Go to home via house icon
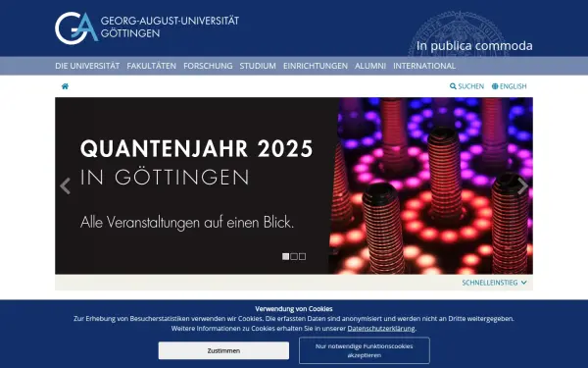Viewport: 588px width, 368px height. [65, 86]
